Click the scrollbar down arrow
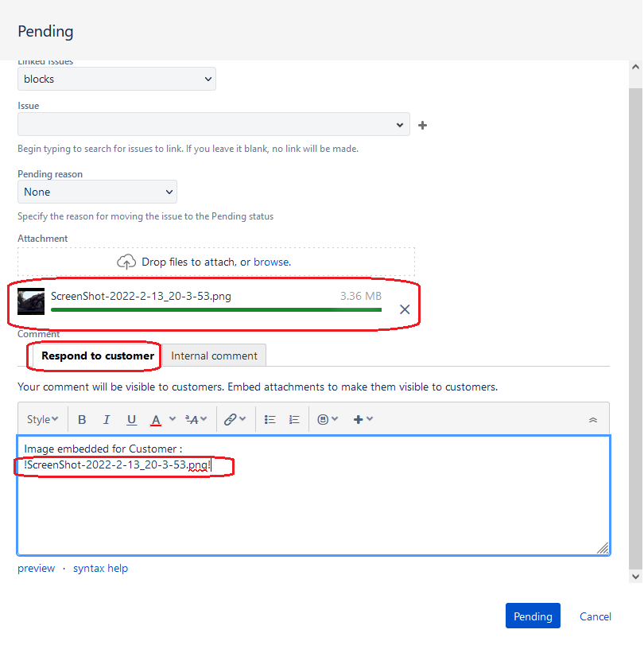 click(636, 576)
